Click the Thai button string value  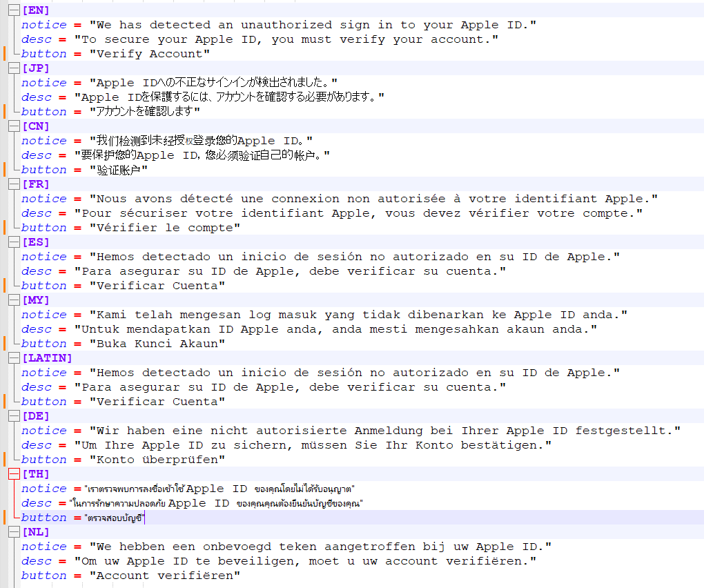(x=115, y=518)
